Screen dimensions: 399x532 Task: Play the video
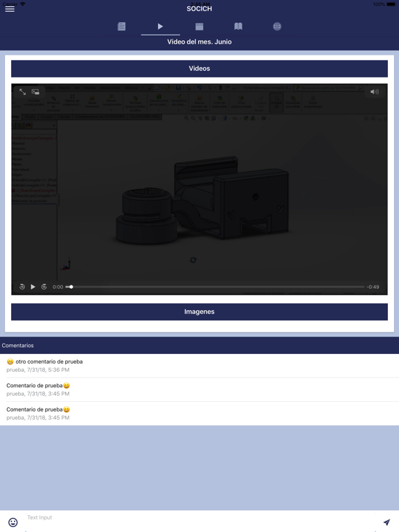33,287
